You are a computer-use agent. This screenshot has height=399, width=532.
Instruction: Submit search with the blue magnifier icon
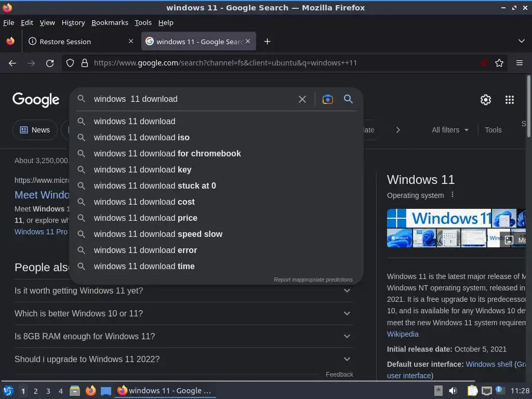coord(348,99)
